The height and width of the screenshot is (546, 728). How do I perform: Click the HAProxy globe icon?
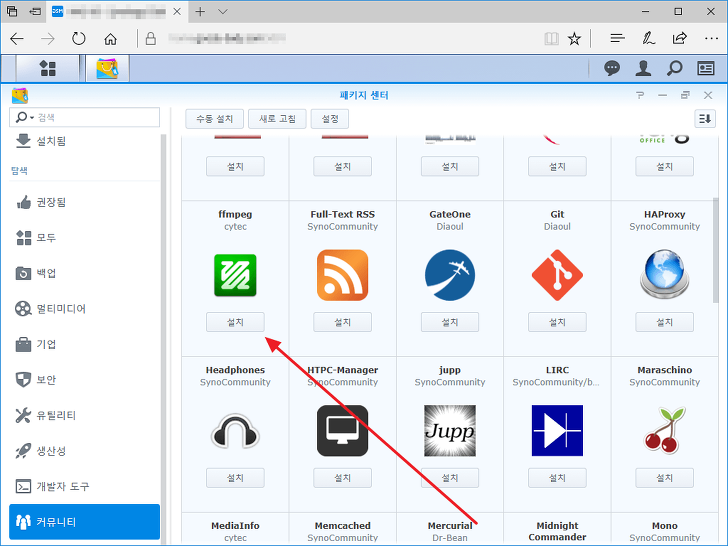coord(664,274)
